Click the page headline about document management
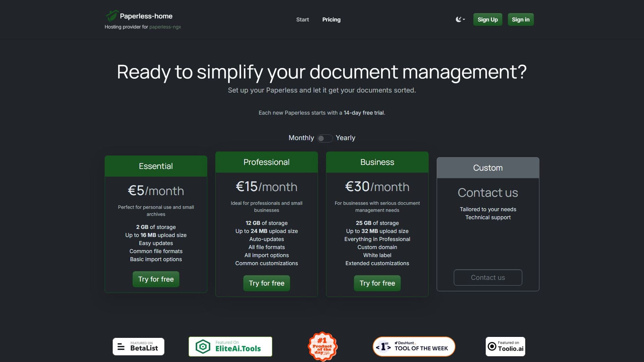 (322, 72)
